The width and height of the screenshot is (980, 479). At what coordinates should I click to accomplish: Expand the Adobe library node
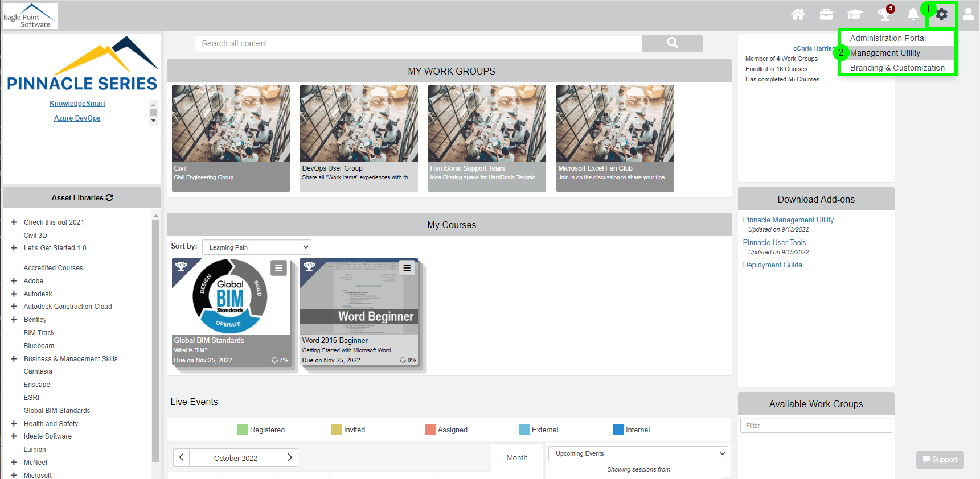pyautogui.click(x=14, y=281)
